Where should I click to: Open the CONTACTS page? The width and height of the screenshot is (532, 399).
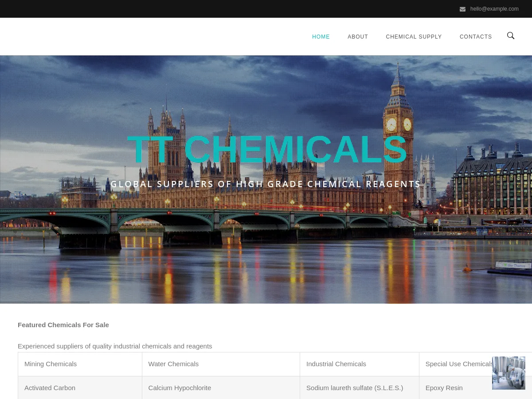coord(476,37)
